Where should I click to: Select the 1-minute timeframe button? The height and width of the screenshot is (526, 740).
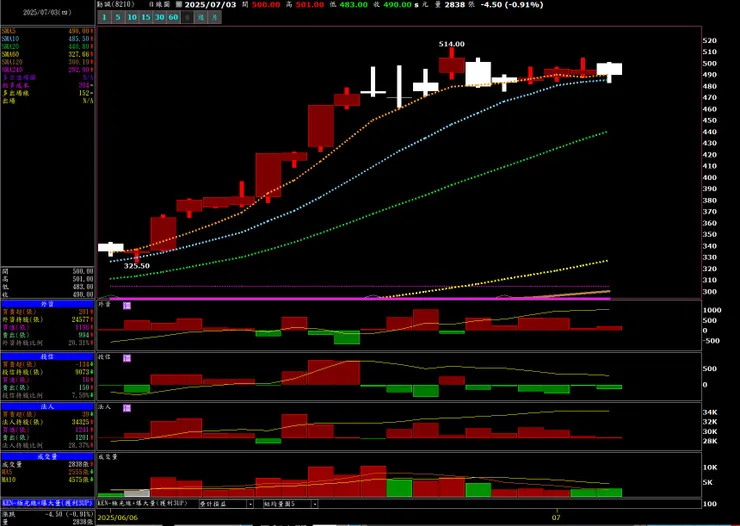pyautogui.click(x=104, y=17)
